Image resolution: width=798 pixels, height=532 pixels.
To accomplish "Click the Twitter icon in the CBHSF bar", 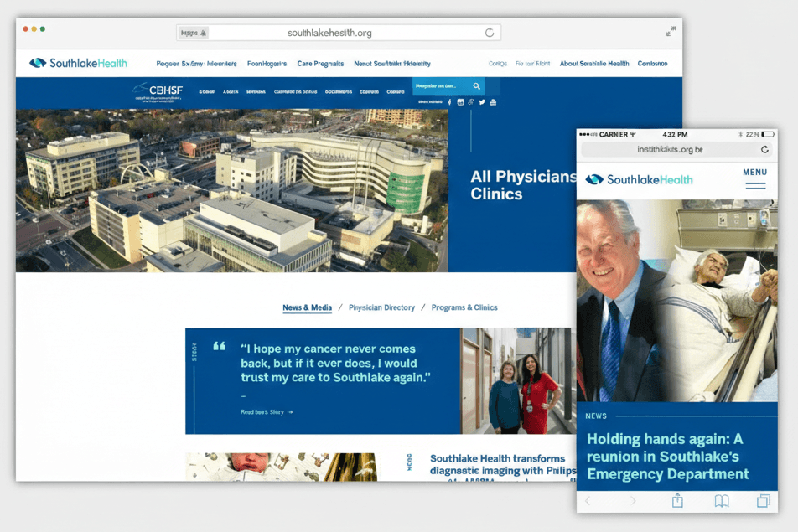I will (x=482, y=102).
